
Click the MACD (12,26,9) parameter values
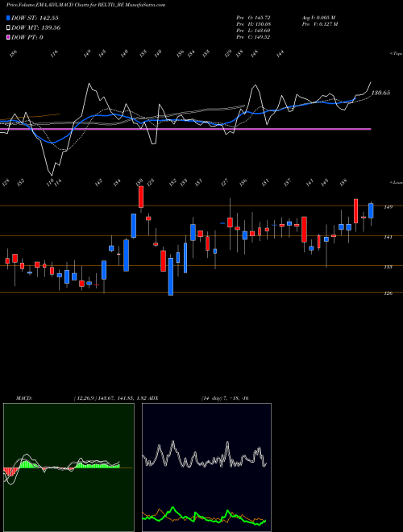click(x=110, y=398)
